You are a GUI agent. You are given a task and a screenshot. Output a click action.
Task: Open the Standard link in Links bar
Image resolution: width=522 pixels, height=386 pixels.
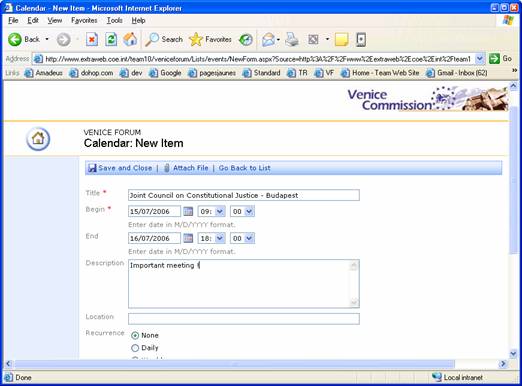(x=262, y=73)
